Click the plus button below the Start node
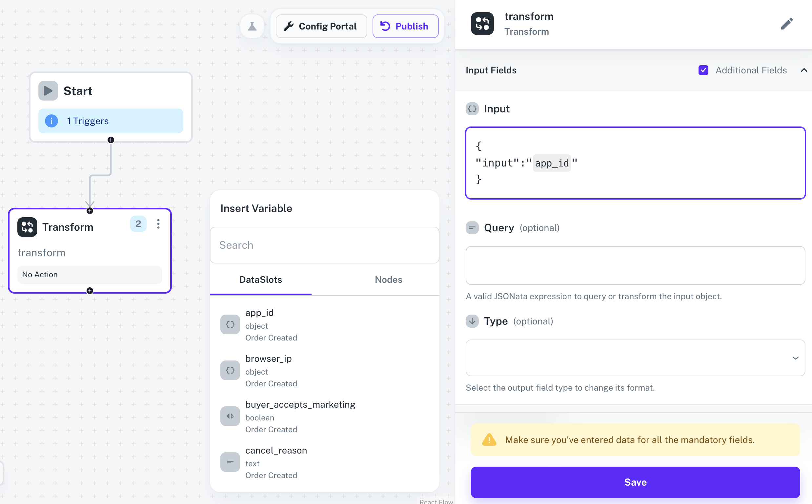The image size is (812, 504). (x=111, y=140)
